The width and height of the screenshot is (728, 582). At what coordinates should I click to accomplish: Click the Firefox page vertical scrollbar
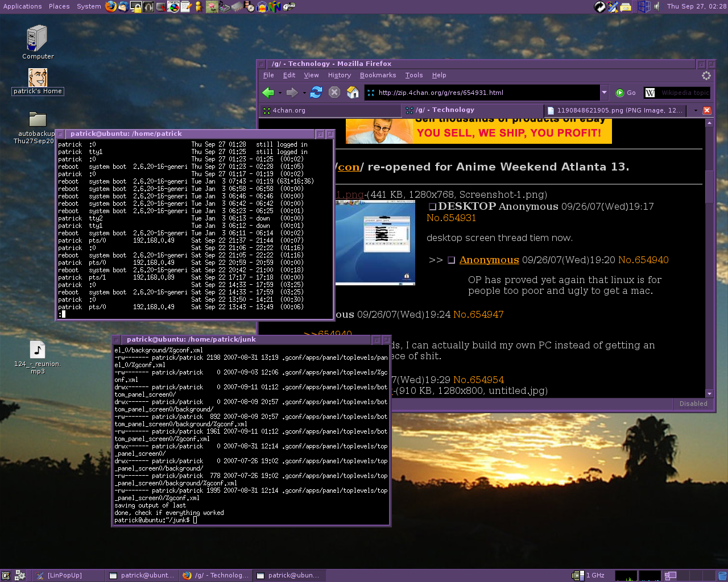(x=709, y=257)
